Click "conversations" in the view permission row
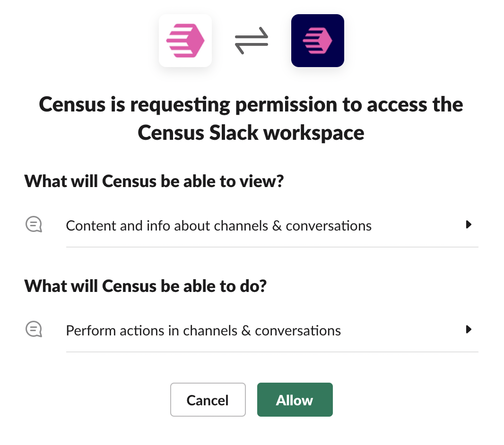This screenshot has width=504, height=445. pyautogui.click(x=329, y=226)
